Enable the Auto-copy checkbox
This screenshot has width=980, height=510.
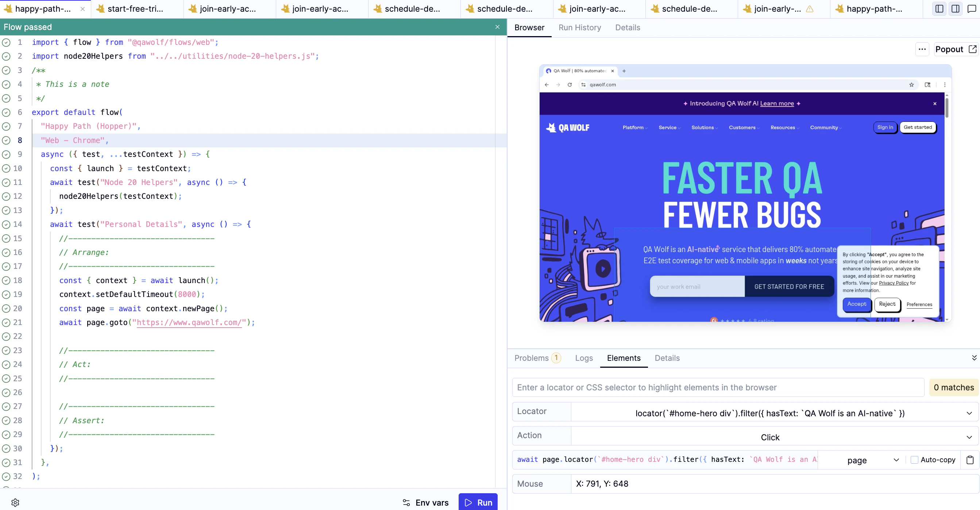click(915, 459)
